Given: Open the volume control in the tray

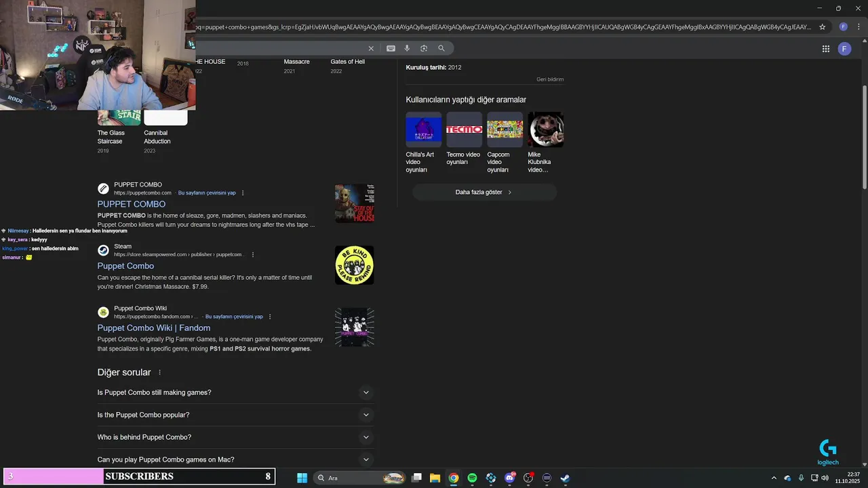Looking at the screenshot, I should (825, 478).
